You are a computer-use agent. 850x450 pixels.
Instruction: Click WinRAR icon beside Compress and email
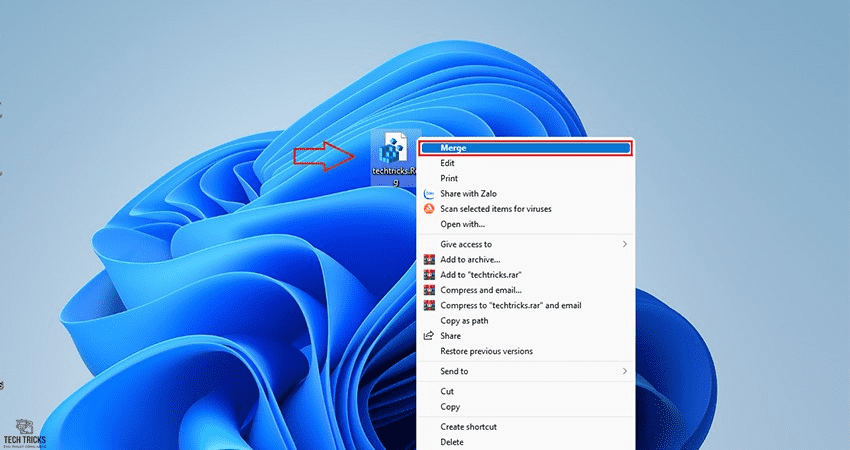tap(429, 290)
